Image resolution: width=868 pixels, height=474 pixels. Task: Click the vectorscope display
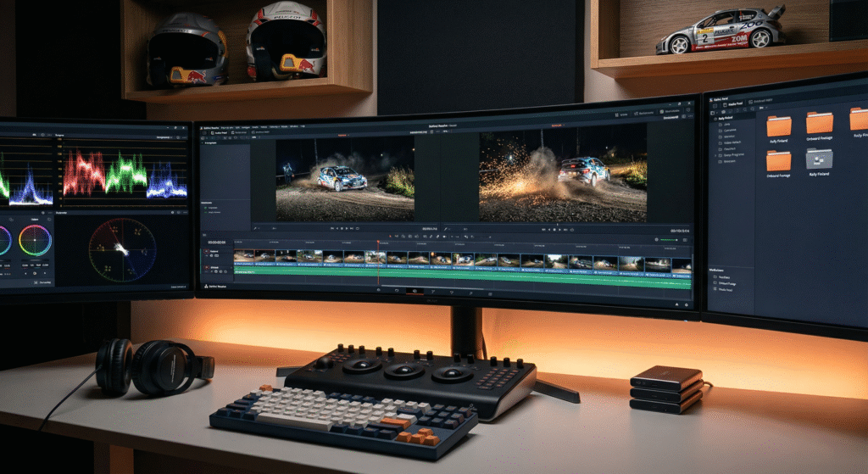coord(122,250)
